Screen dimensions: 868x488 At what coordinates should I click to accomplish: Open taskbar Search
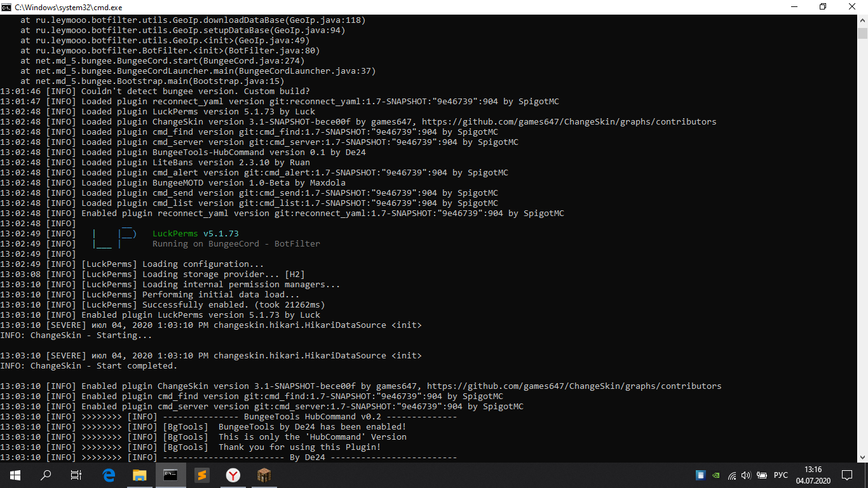click(46, 475)
